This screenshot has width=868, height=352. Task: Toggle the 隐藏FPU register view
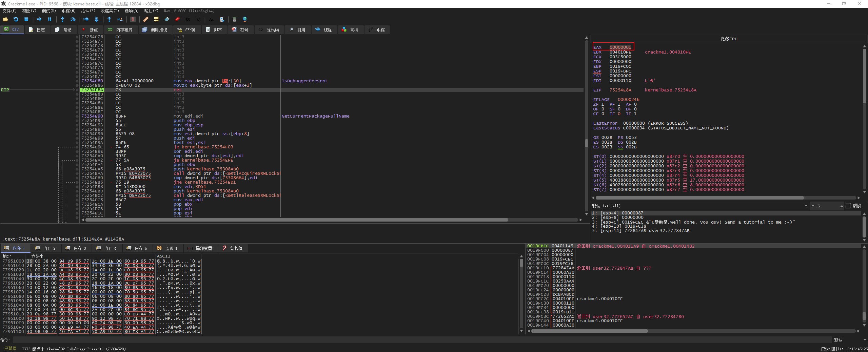click(x=729, y=39)
